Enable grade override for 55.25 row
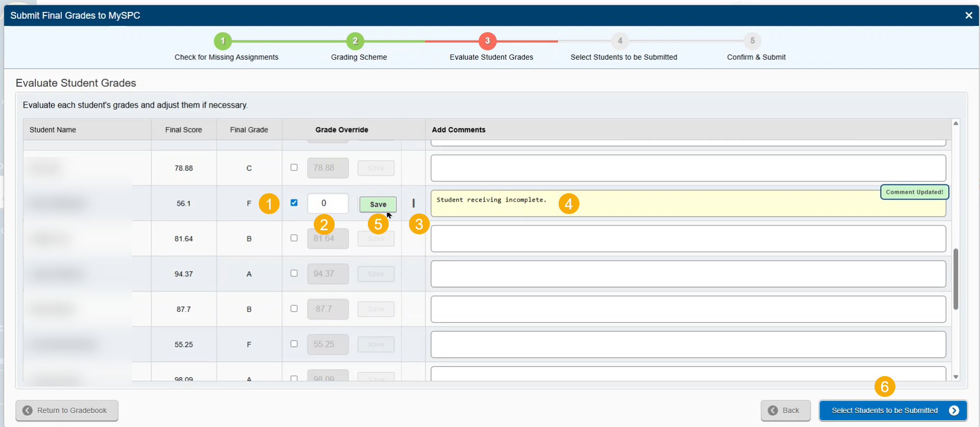This screenshot has width=980, height=427. point(294,344)
